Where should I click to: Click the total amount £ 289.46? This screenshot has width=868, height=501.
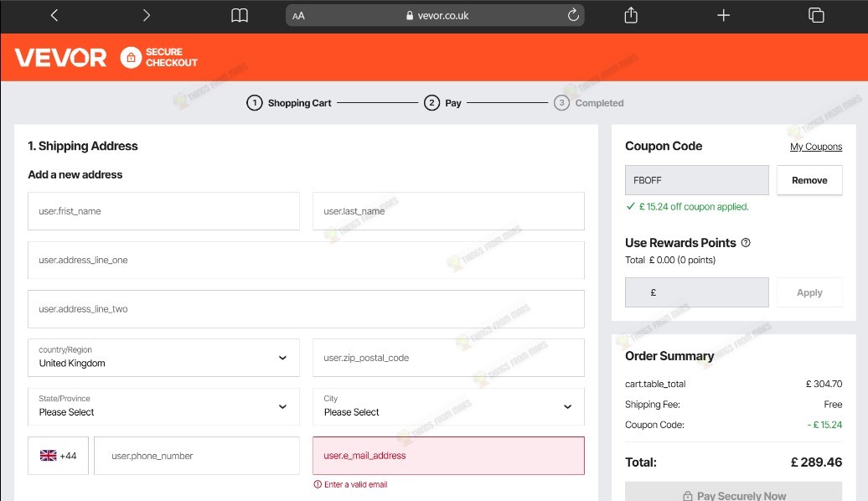(x=817, y=462)
